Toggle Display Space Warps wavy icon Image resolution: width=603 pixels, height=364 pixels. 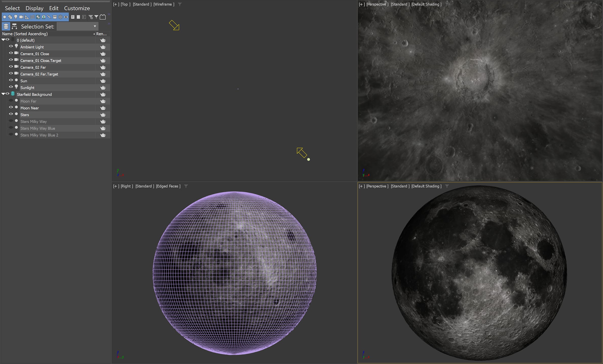[32, 17]
